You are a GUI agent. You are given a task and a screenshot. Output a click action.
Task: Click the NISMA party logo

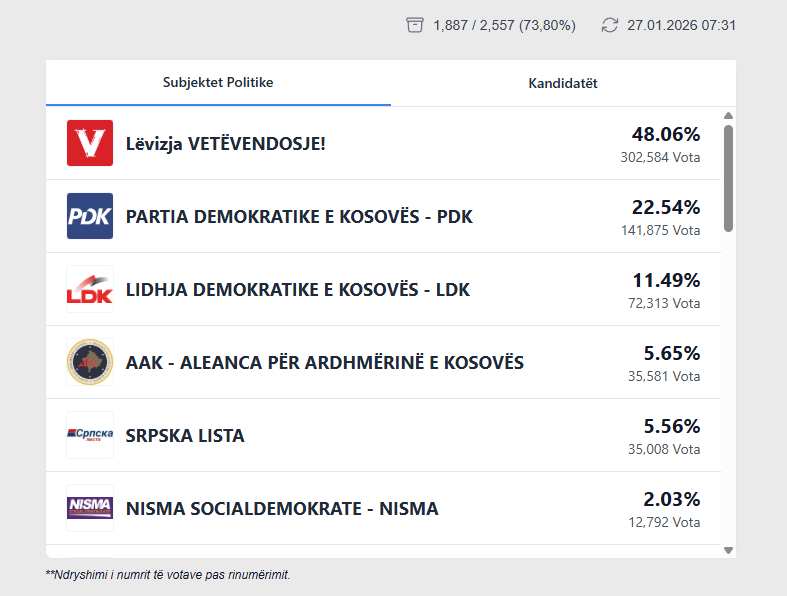90,508
